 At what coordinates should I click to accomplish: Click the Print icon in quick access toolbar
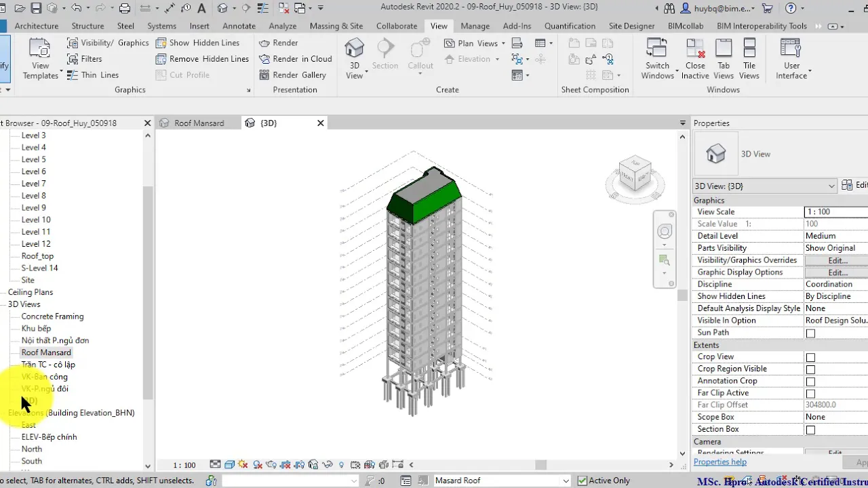[125, 9]
